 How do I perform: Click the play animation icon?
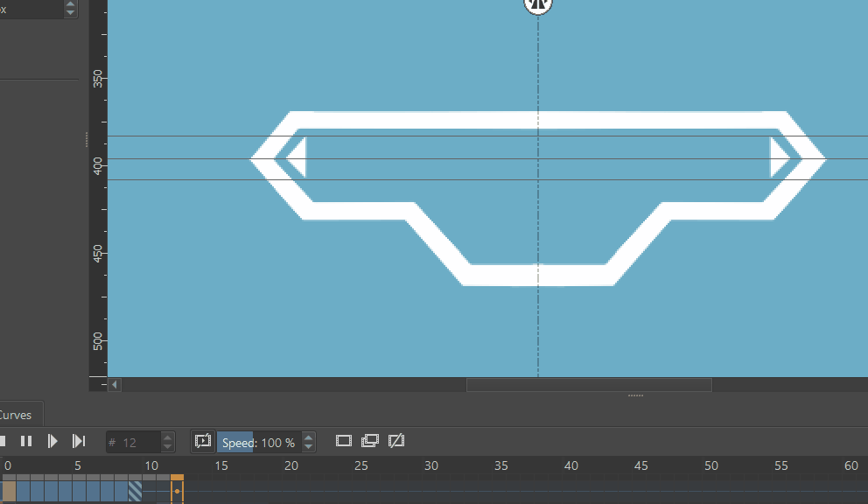click(52, 441)
